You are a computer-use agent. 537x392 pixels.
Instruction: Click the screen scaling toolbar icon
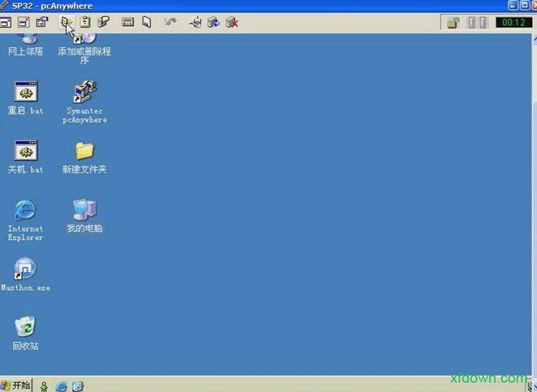point(23,23)
